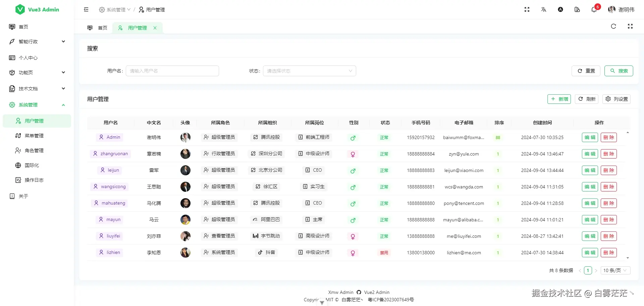The height and width of the screenshot is (306, 644).
Task: Open the 状态 select dropdown
Action: pos(310,71)
